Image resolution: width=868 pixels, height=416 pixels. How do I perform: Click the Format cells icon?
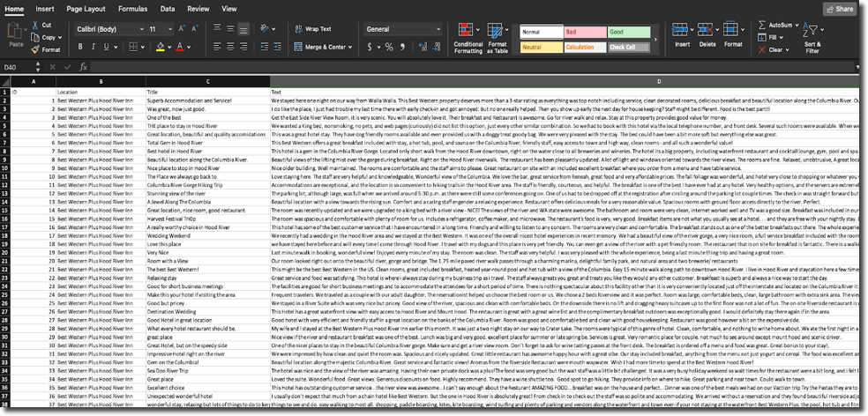coord(730,29)
